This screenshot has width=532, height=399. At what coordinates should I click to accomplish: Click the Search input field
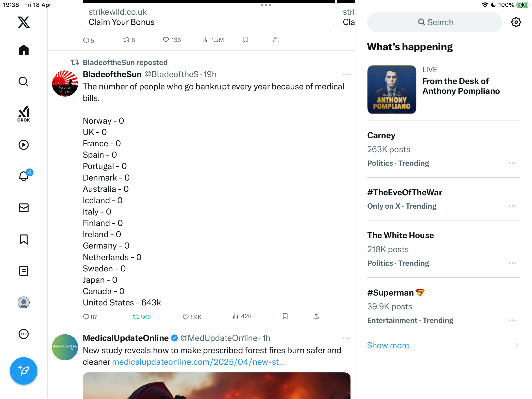(x=434, y=22)
